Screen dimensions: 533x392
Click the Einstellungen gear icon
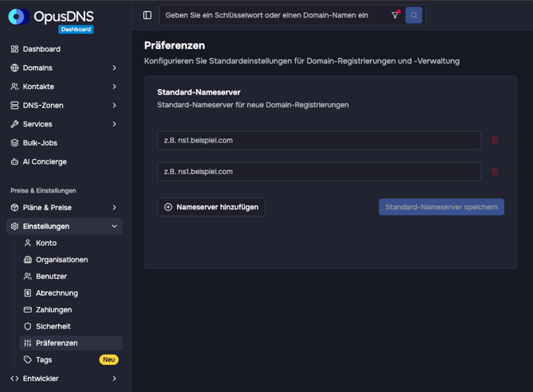(x=14, y=227)
